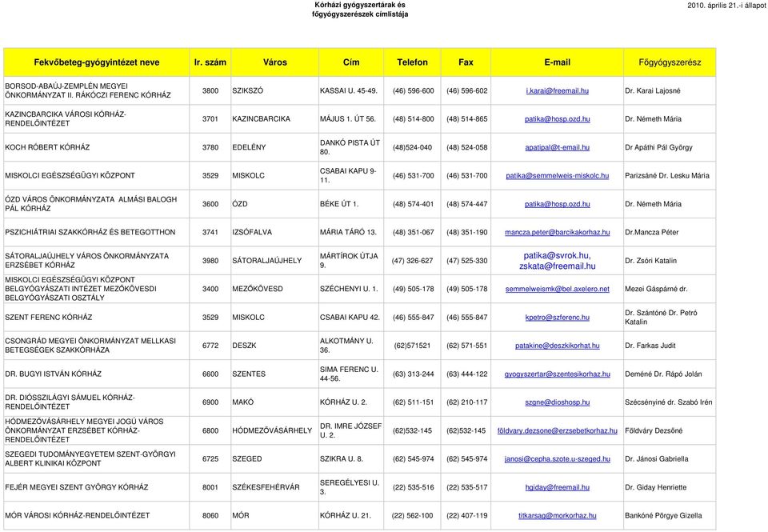The height and width of the screenshot is (532, 768).
Task: Click the postal code '8060'
Action: coord(210,515)
